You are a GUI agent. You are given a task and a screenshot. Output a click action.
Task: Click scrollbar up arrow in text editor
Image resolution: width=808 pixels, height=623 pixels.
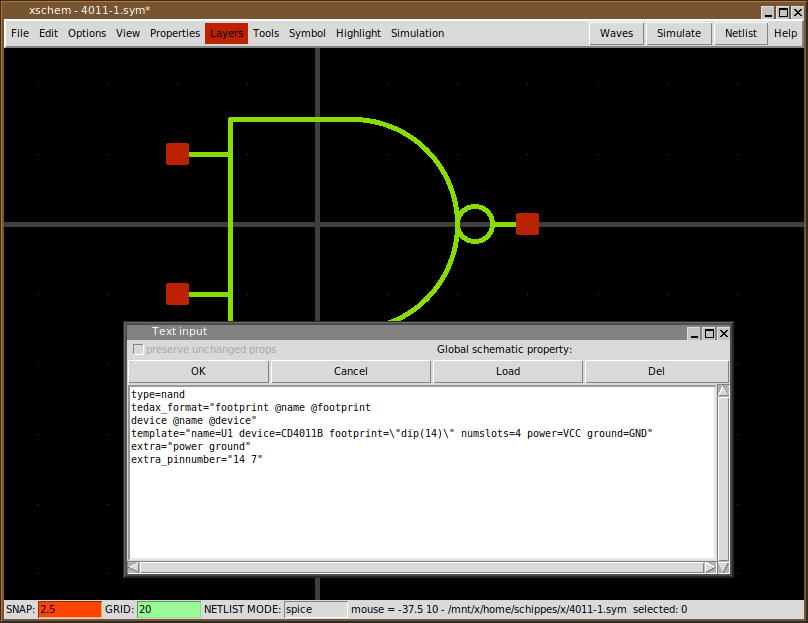tap(723, 391)
